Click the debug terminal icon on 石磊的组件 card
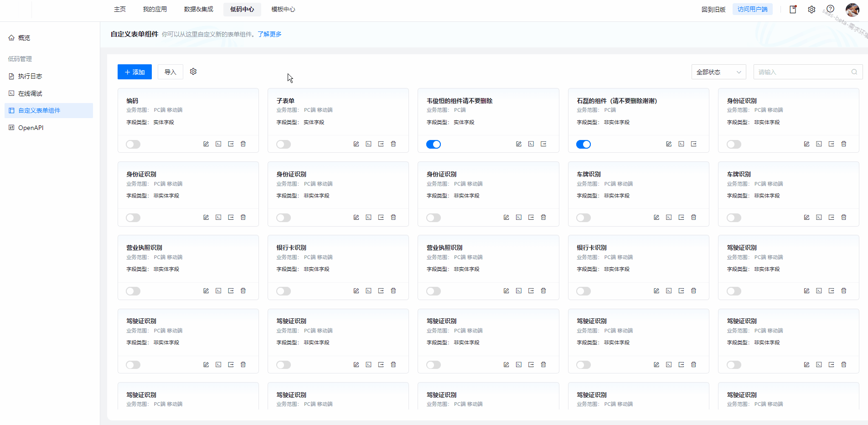 pyautogui.click(x=681, y=144)
